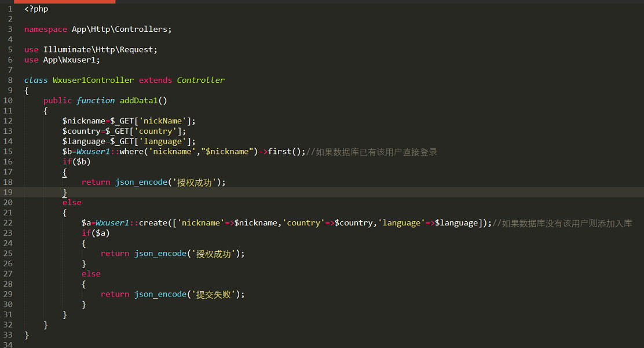Screen dimensions: 644x348
Task: Click the comment '如果数据库没有该用户则添加入库'
Action: [562, 223]
